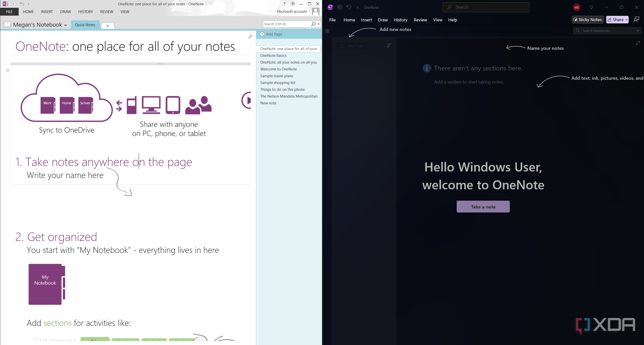
Task: Click Add Page in the old OneNote page list
Action: 271,34
